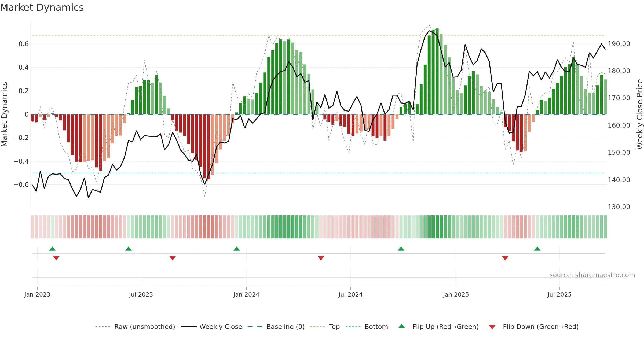Click the Market Dynamics chart title

[x=42, y=8]
